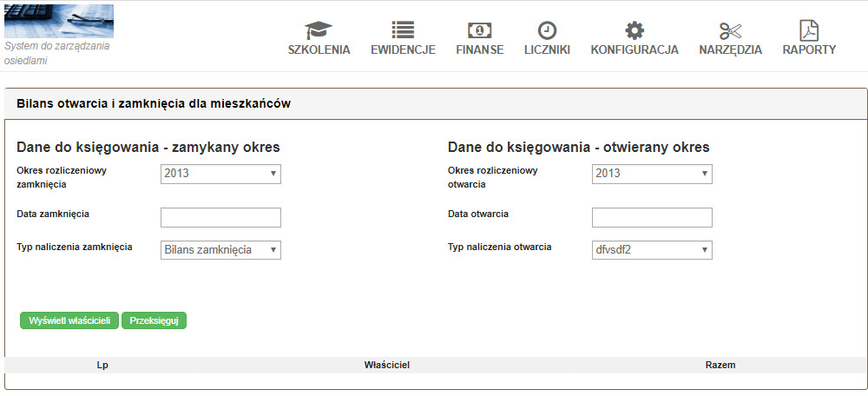868x396 pixels.
Task: Click the 'Dane do księgowania - zamykany okres' heading
Action: pos(148,148)
